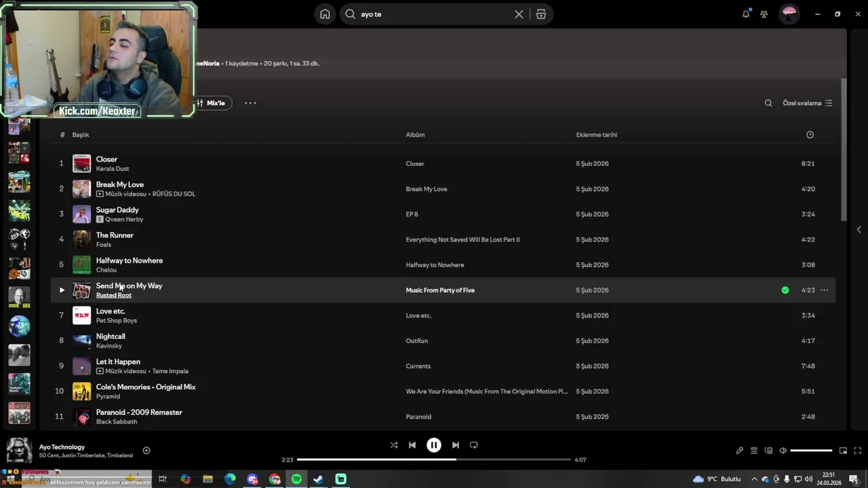This screenshot has width=868, height=488.
Task: Open the Windows notification center
Action: [853, 479]
